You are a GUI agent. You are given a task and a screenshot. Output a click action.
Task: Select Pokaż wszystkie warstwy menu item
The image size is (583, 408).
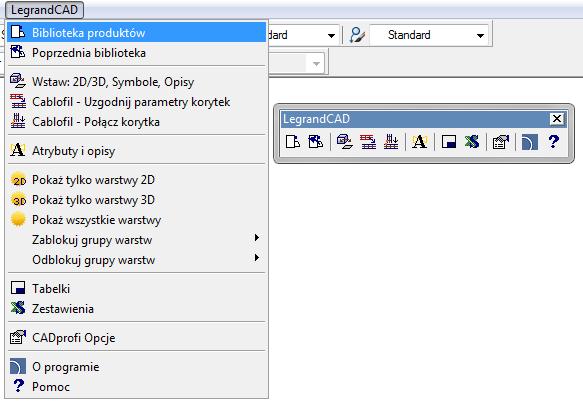(136, 220)
